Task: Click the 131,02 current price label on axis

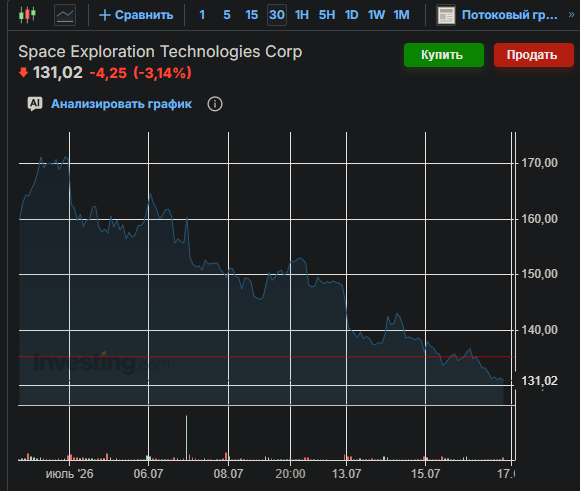Action: coord(539,381)
